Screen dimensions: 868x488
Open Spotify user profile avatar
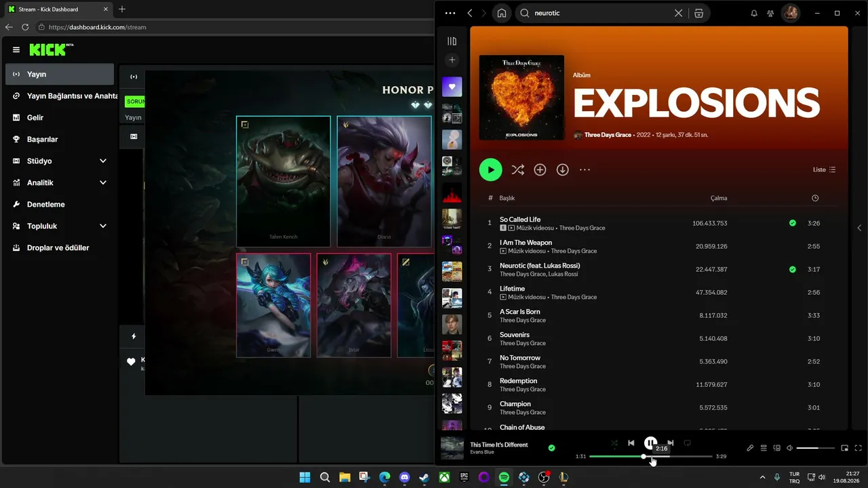point(791,13)
